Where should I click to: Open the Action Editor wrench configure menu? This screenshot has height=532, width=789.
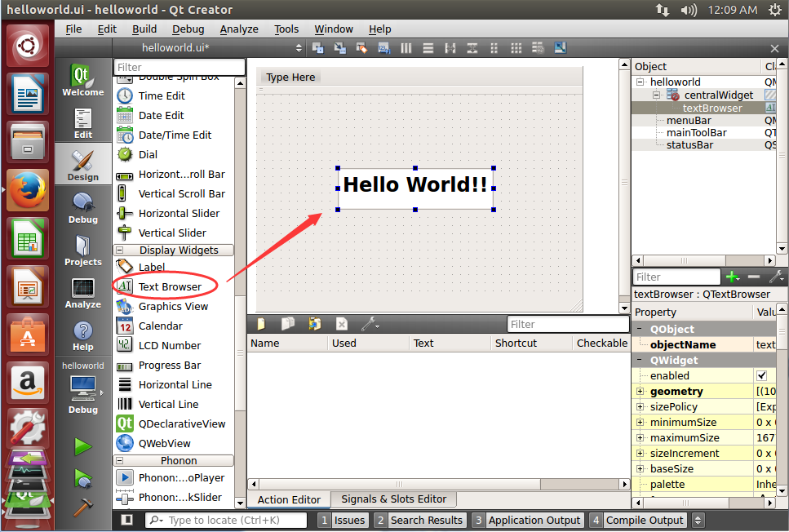pyautogui.click(x=370, y=324)
